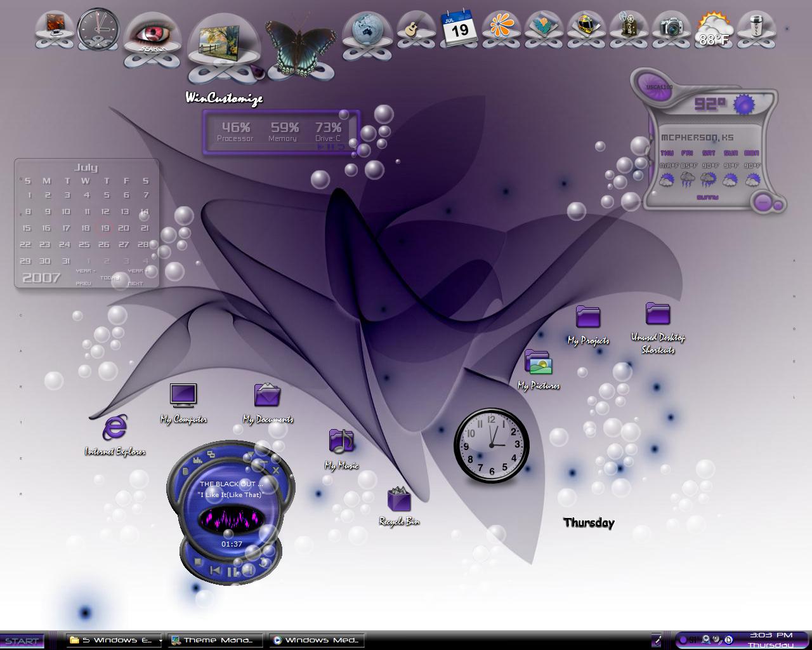Click the START button
The width and height of the screenshot is (812, 650).
[22, 641]
